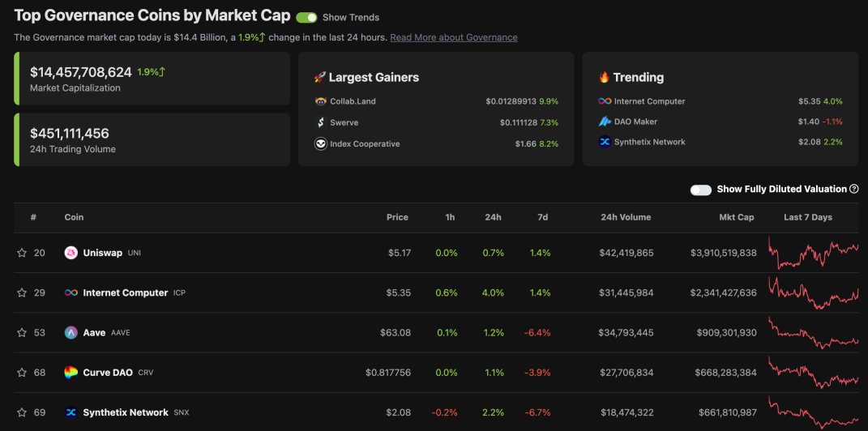Favorite Internet Computer with its star icon
The width and height of the screenshot is (868, 431).
click(x=22, y=292)
